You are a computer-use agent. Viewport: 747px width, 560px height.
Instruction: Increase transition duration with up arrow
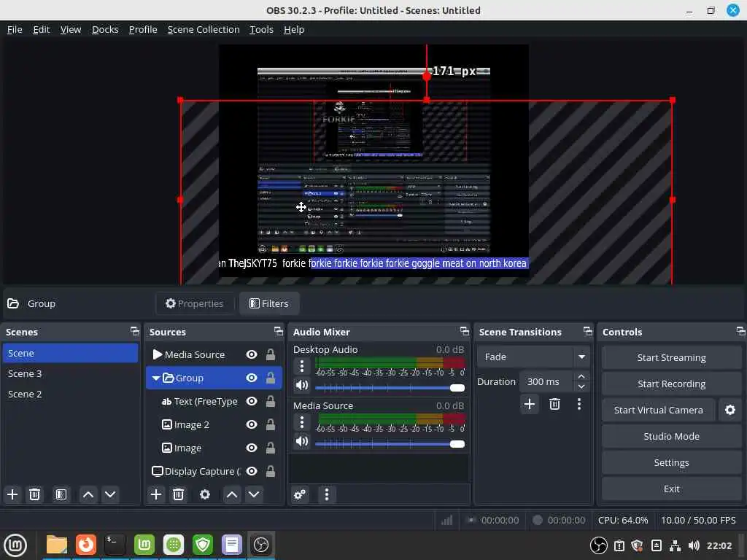[x=581, y=376]
